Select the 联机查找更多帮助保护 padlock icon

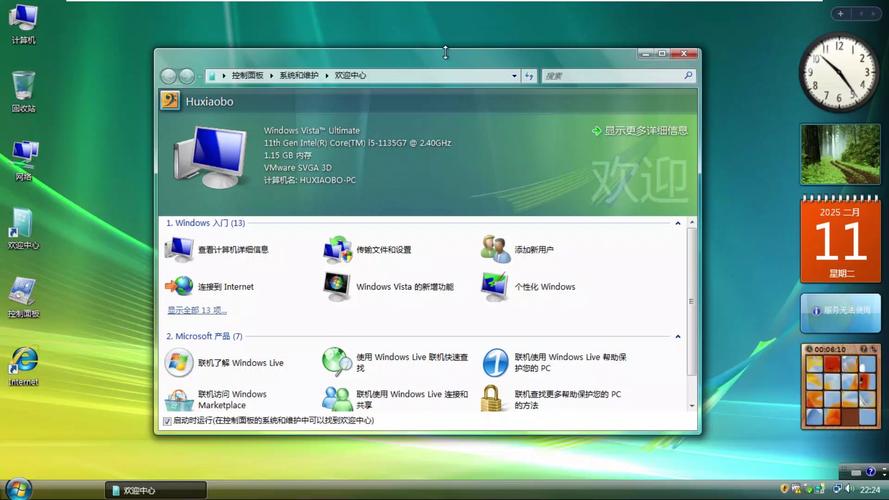[x=493, y=398]
